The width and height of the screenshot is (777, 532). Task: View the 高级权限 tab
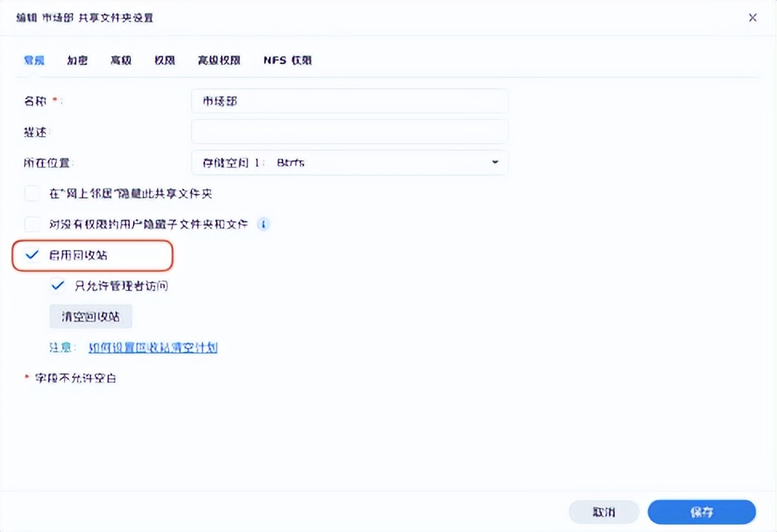coord(218,59)
